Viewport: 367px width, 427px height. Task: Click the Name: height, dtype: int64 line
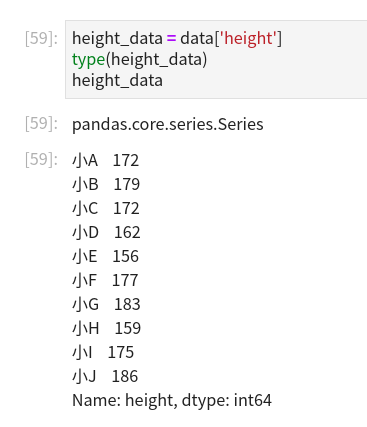(172, 400)
